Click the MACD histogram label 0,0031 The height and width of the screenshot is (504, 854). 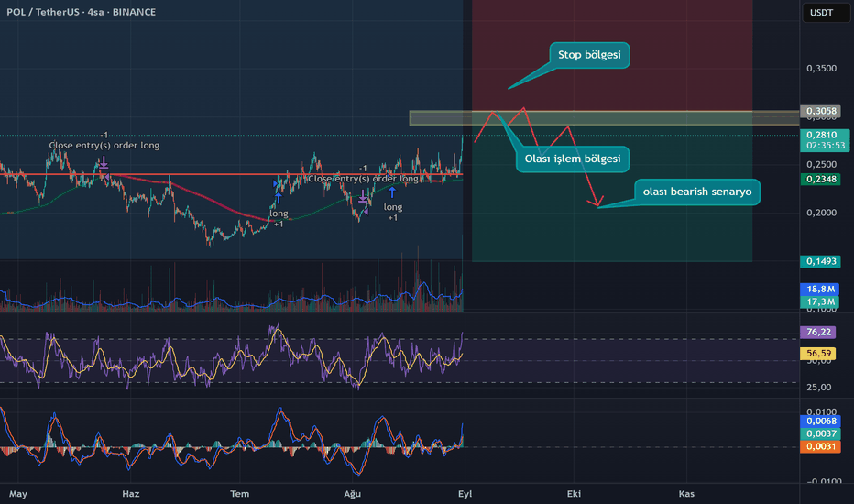click(821, 447)
